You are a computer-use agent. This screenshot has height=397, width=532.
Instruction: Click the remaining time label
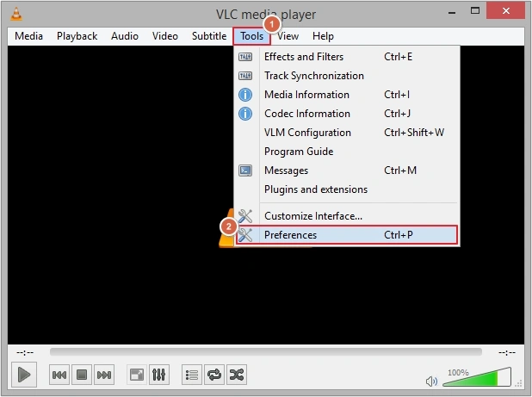point(507,353)
